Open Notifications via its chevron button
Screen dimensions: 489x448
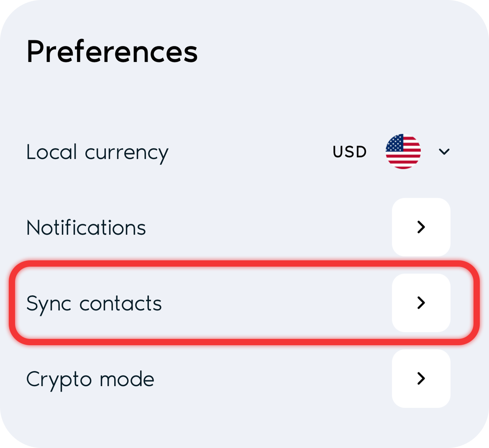point(421,227)
